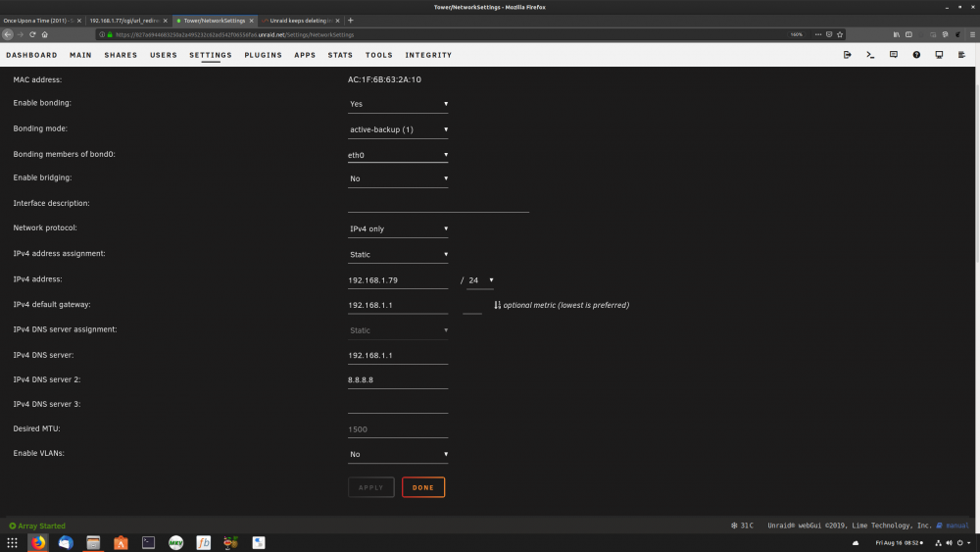The width and height of the screenshot is (980, 552).
Task: Edit IPv4 DNS server 192.168.1.1 field
Action: pos(398,355)
